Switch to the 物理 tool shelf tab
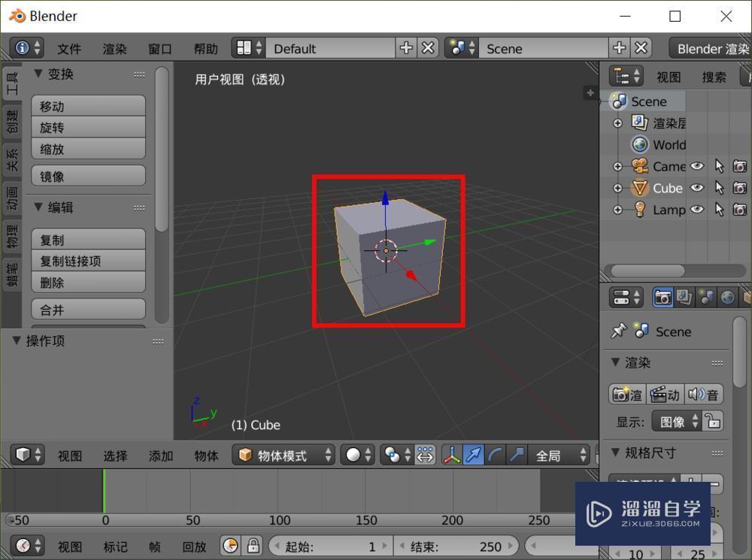Screen dimensions: 752x560 (x=12, y=238)
